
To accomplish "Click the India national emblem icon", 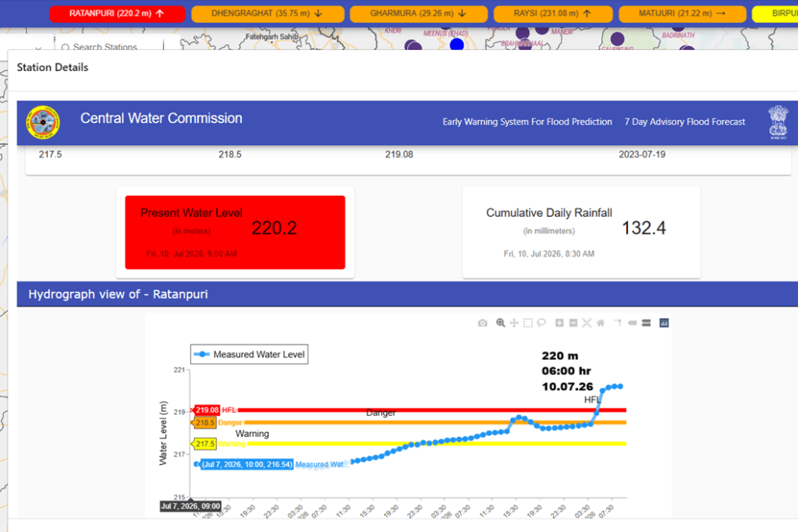I will coord(778,122).
